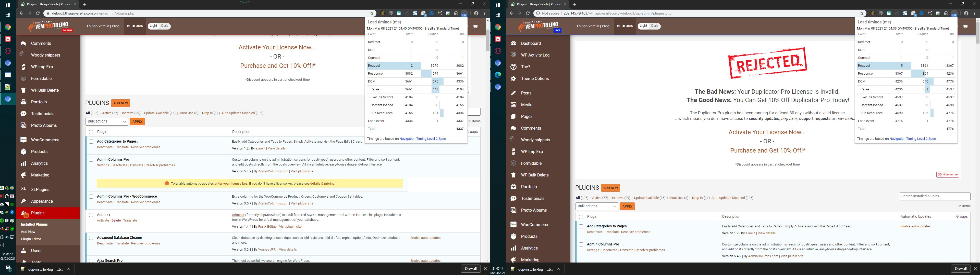Screen dimensions: 980x275
Task: Filter plugins by Inactive (29) in left window
Action: click(x=131, y=113)
